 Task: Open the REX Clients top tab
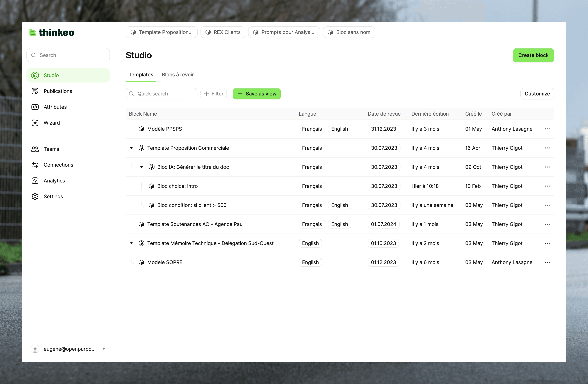tap(223, 32)
